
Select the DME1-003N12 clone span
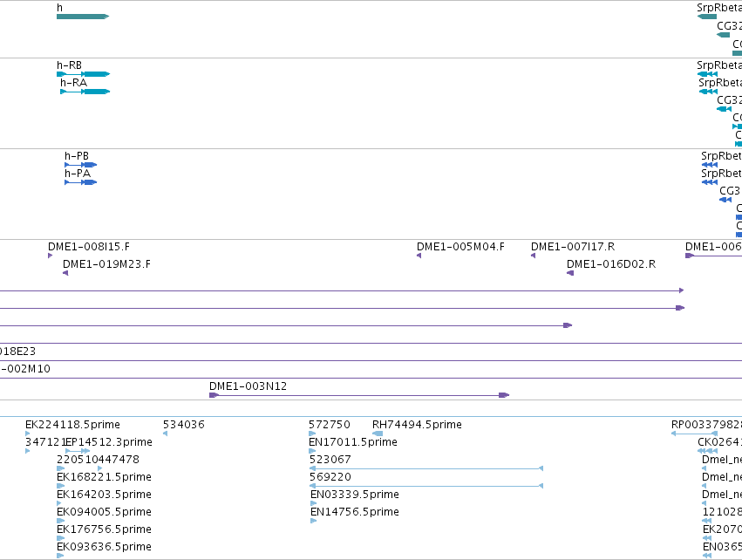click(x=359, y=395)
